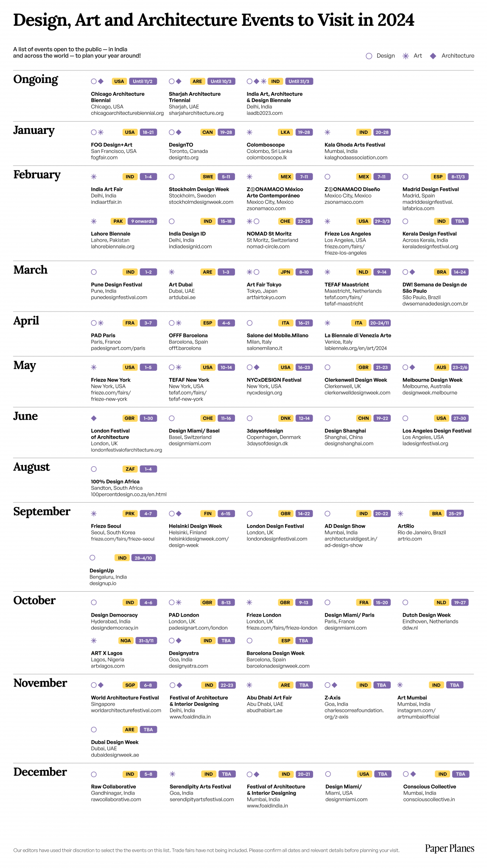The image size is (487, 868).
Task: Open the chicagoarchitecturebiennial.org link
Action: [127, 113]
